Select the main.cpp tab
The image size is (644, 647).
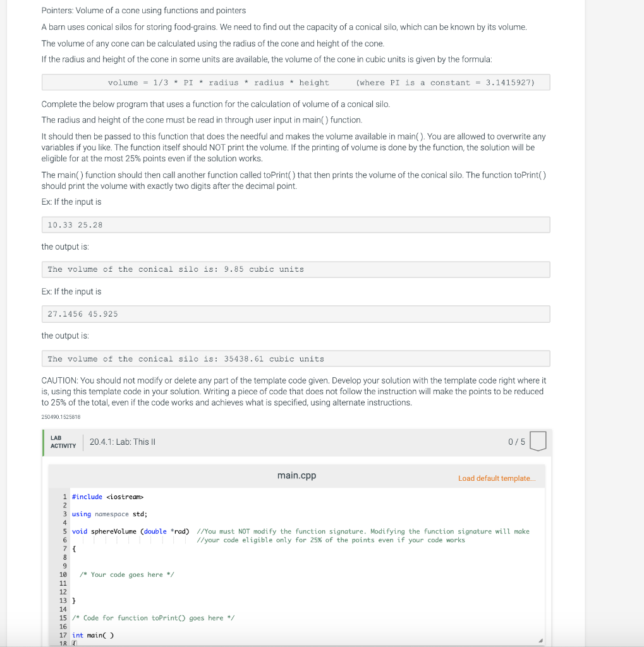(296, 475)
